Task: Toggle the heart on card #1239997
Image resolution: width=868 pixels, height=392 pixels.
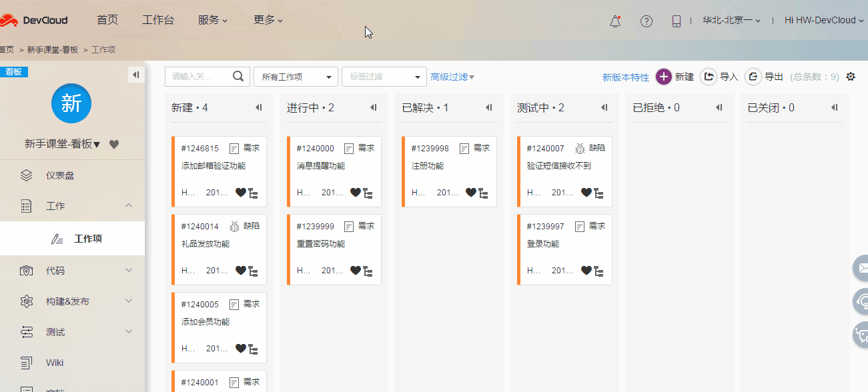Action: tap(586, 271)
